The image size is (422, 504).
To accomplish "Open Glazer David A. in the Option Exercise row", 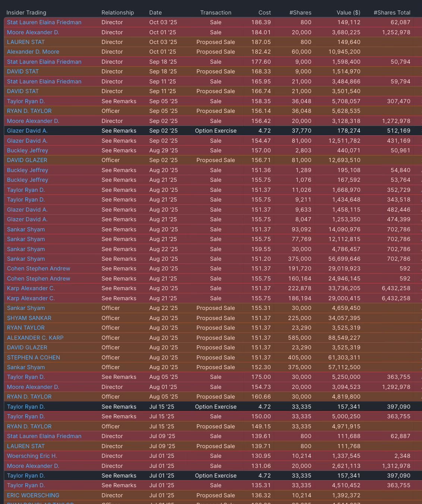I will tap(27, 131).
